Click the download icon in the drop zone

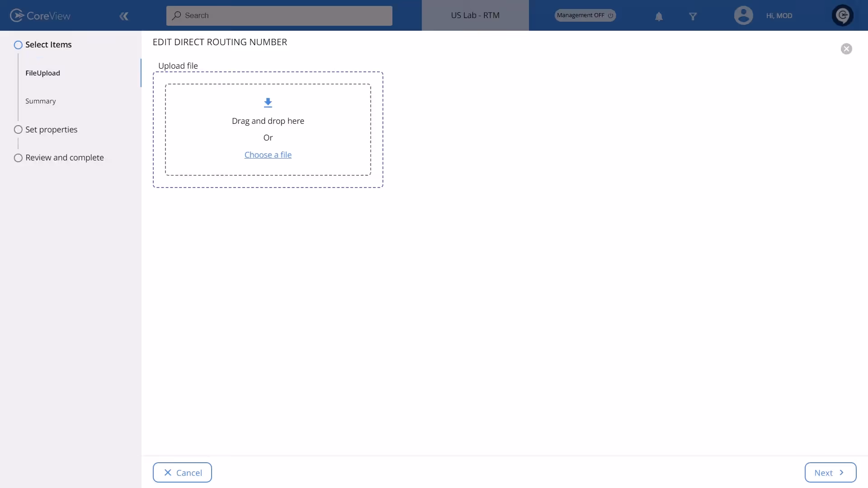coord(268,103)
